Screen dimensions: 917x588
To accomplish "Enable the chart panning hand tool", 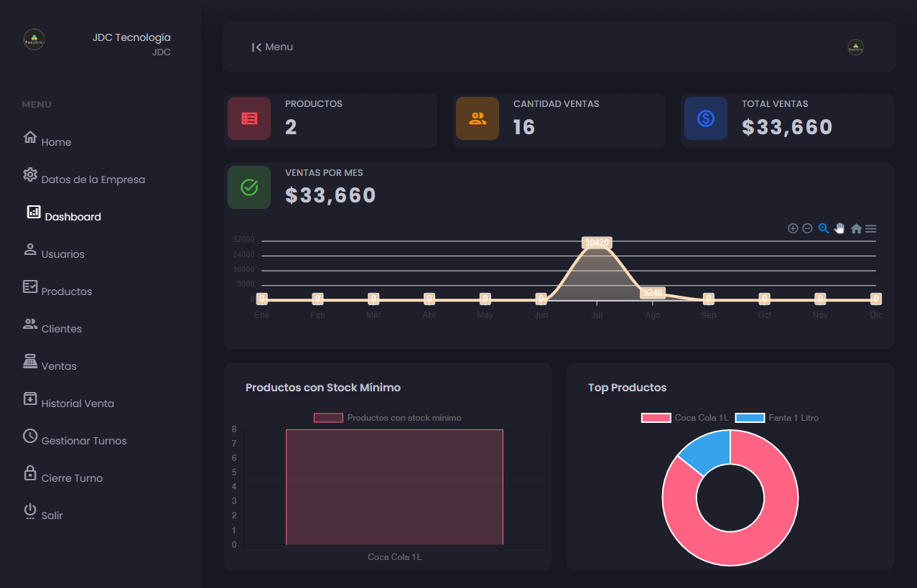I will pyautogui.click(x=839, y=228).
